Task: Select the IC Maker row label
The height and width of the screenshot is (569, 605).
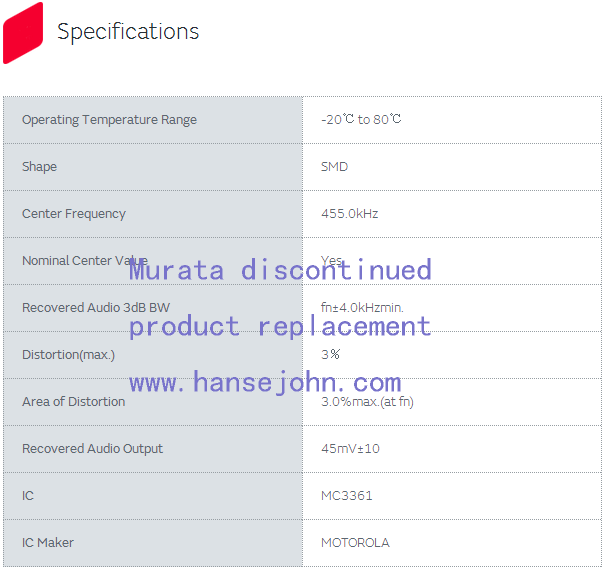Action: click(48, 543)
